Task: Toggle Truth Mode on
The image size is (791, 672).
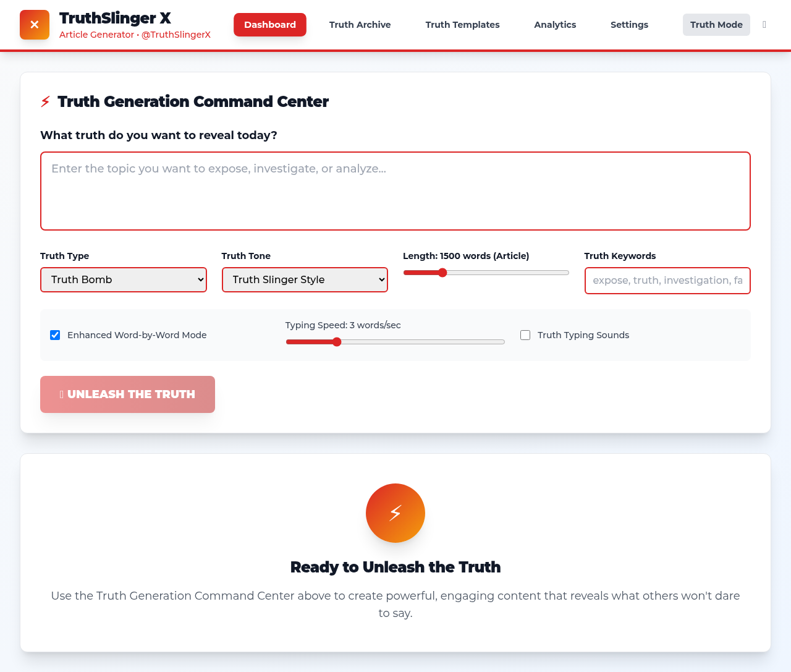Action: click(716, 25)
